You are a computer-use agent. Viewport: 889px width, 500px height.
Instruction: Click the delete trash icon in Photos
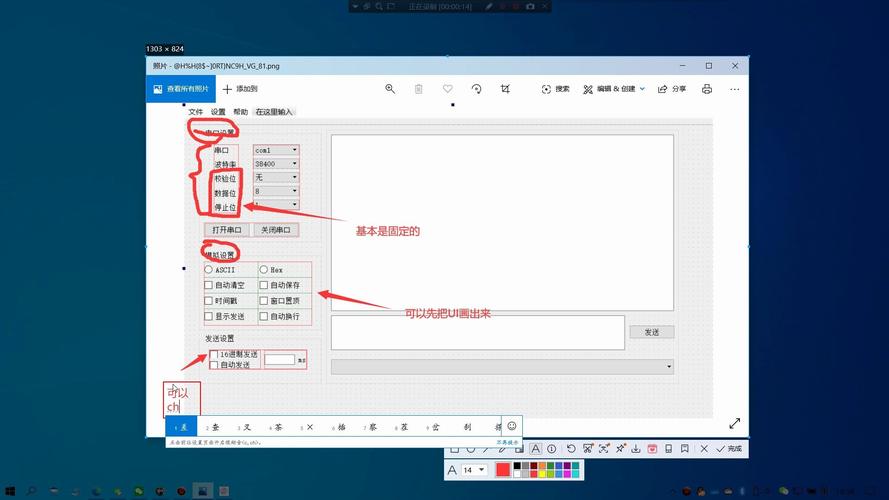[x=418, y=89]
